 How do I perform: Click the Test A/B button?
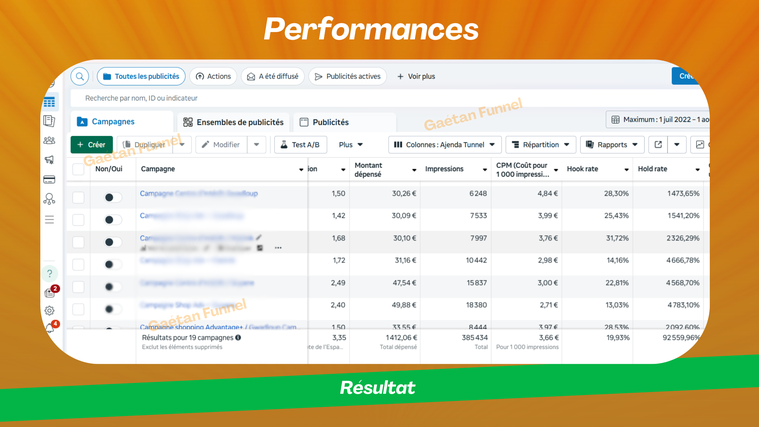coord(300,145)
